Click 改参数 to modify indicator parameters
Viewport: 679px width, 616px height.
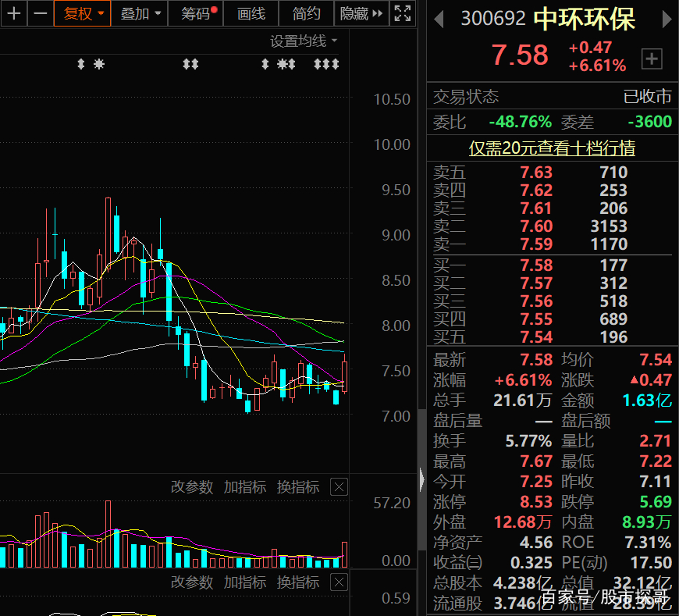pos(192,486)
